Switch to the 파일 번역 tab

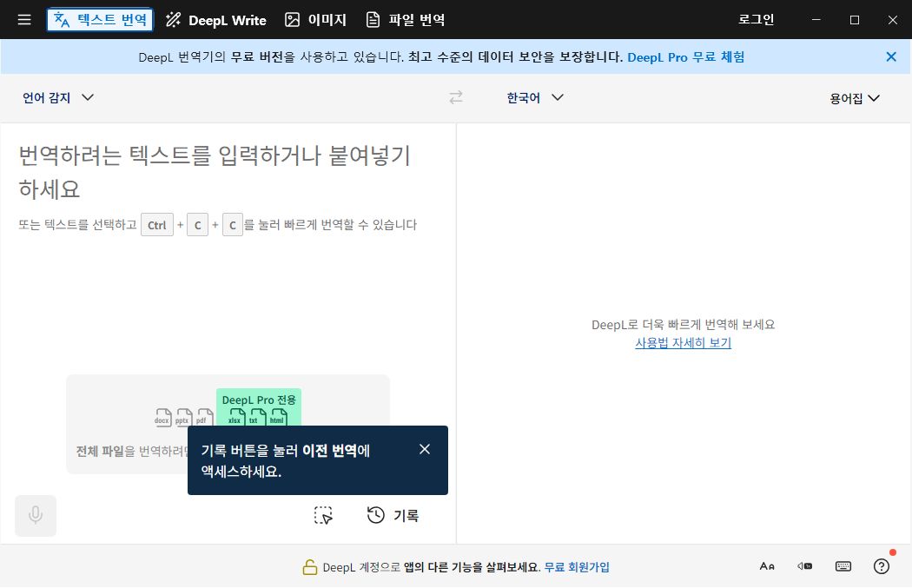(x=406, y=20)
